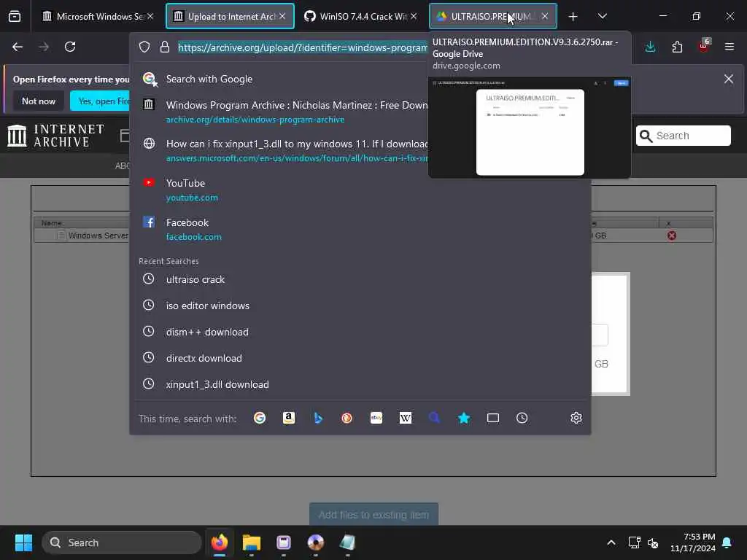
Task: Open a new tab
Action: 573,17
